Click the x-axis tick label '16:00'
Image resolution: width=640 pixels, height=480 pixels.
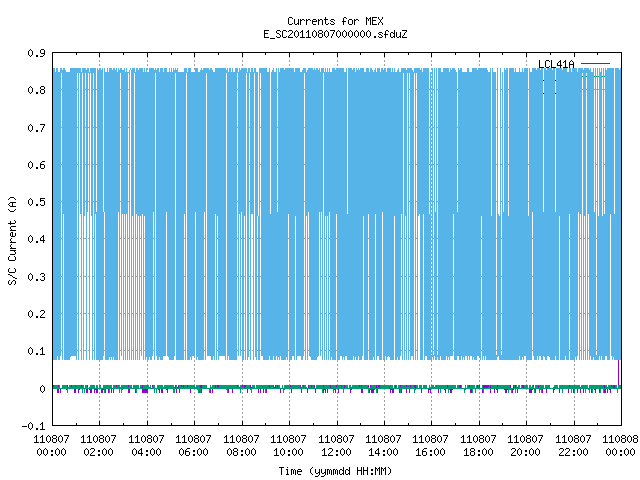coord(431,452)
